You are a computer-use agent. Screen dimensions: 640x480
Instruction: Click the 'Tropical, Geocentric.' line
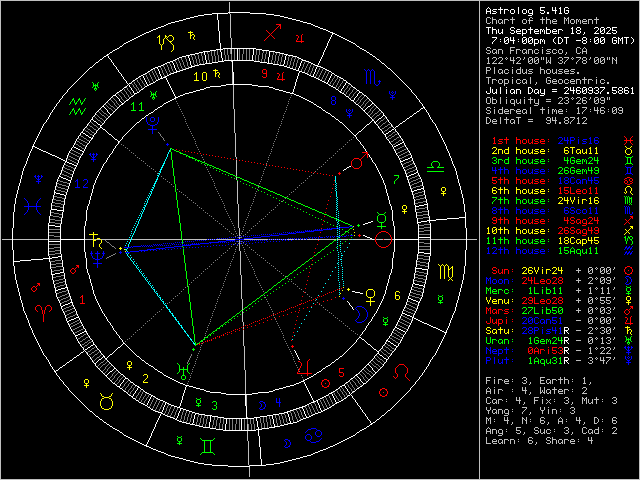point(548,81)
